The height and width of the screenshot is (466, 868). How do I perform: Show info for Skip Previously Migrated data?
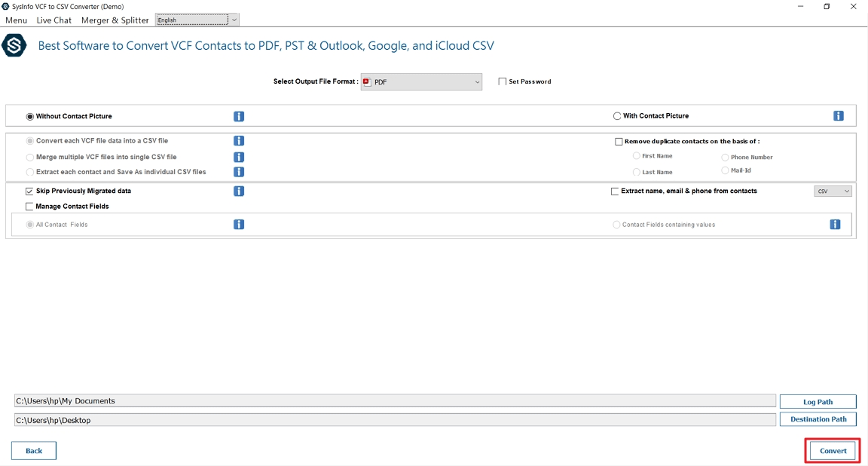(x=239, y=192)
